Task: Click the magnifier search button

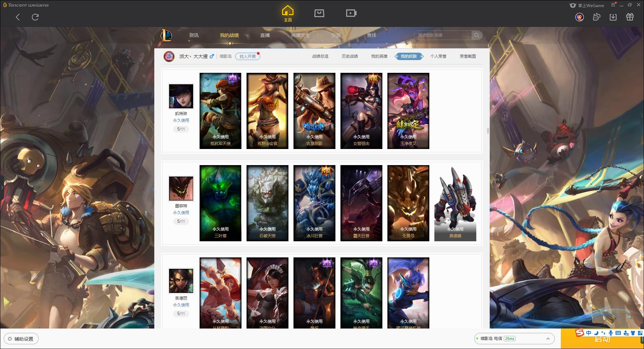Action: pyautogui.click(x=477, y=35)
